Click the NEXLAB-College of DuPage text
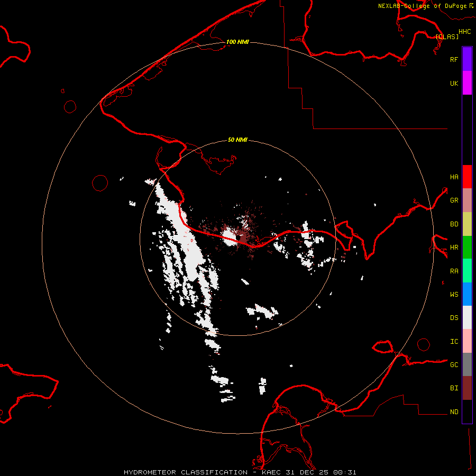The image size is (476, 476). 423,6
